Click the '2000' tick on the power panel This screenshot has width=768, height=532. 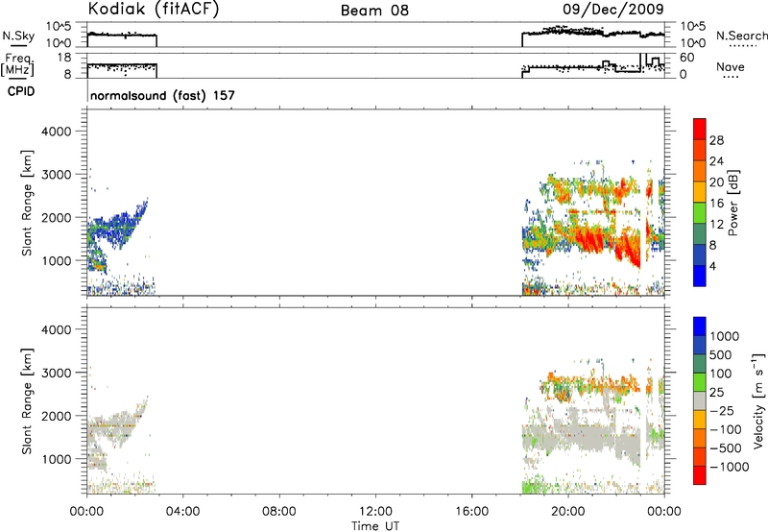[x=57, y=218]
